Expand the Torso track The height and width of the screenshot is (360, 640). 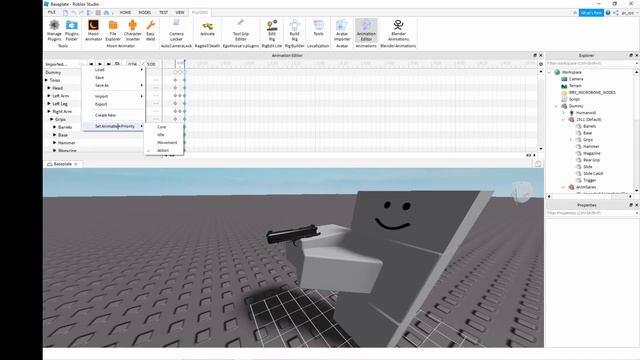[x=46, y=80]
